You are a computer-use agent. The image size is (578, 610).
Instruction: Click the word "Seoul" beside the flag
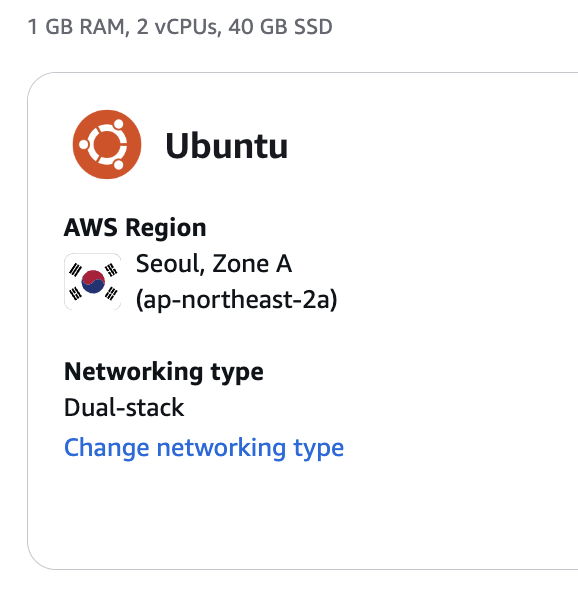click(169, 264)
